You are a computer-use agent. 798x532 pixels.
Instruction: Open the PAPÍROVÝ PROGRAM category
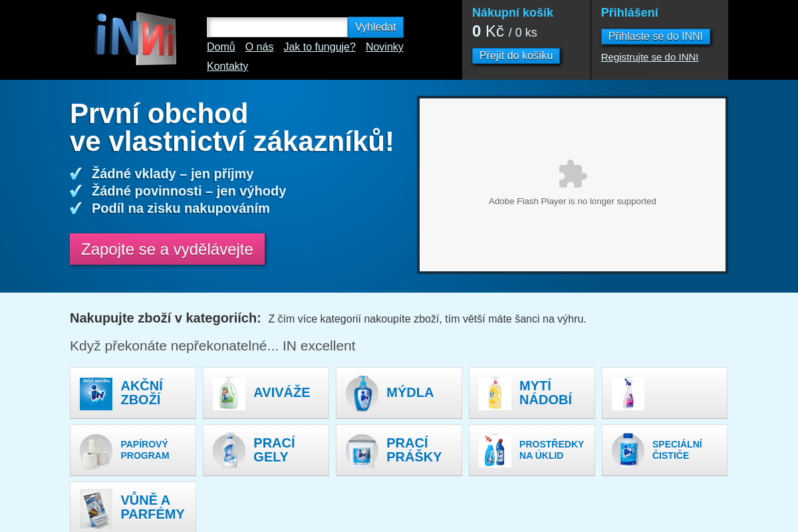[x=132, y=450]
